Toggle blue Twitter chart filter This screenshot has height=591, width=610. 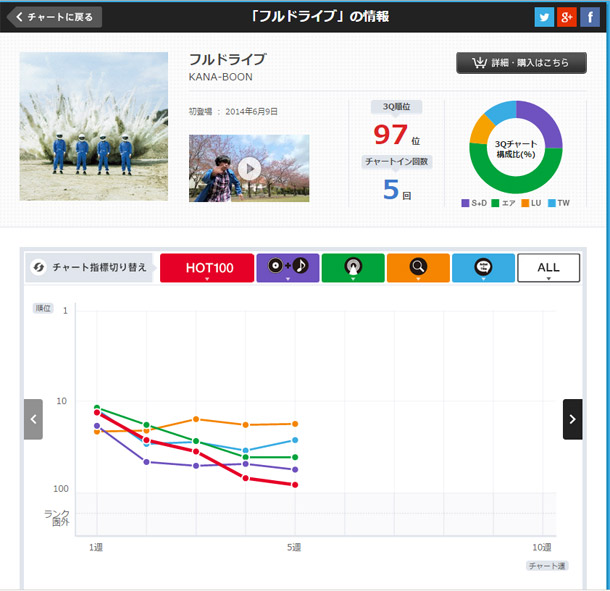(x=483, y=268)
